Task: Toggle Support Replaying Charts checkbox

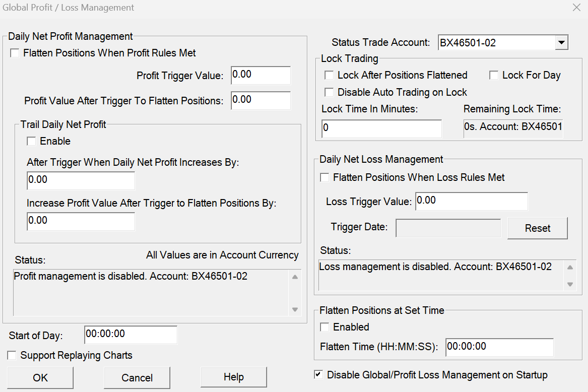Action: click(12, 356)
